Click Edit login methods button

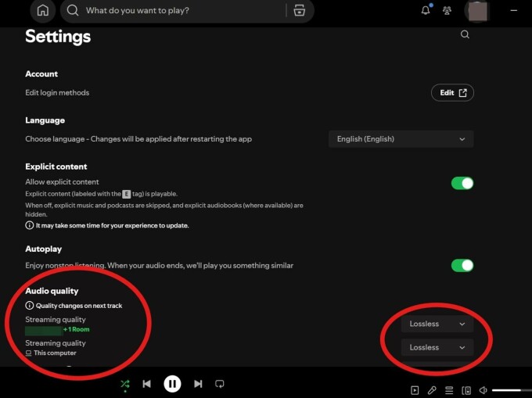pyautogui.click(x=452, y=93)
